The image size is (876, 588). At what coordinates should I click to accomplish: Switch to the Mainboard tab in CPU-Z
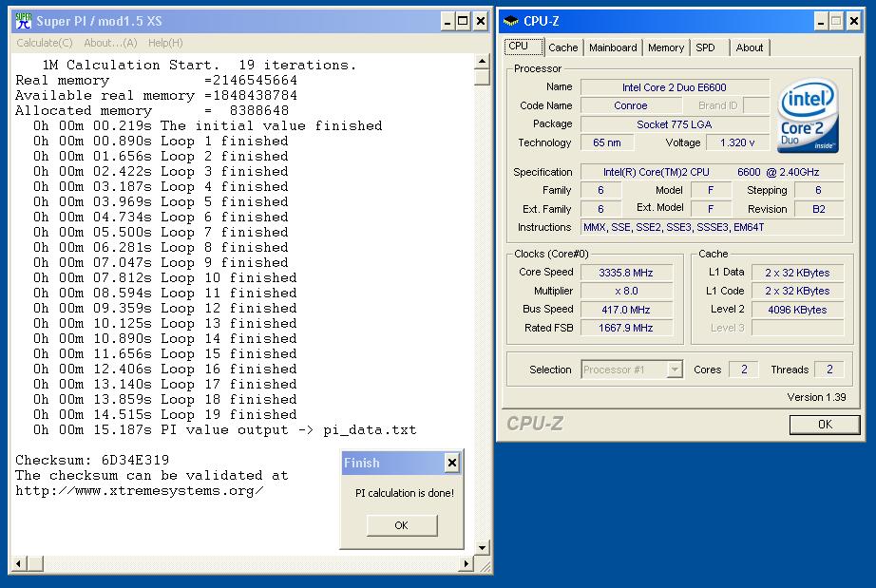pyautogui.click(x=613, y=48)
